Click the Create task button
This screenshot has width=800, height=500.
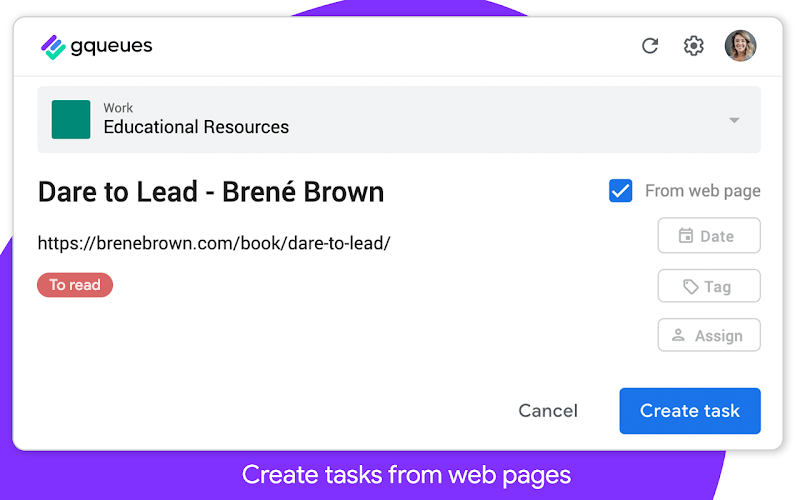690,411
